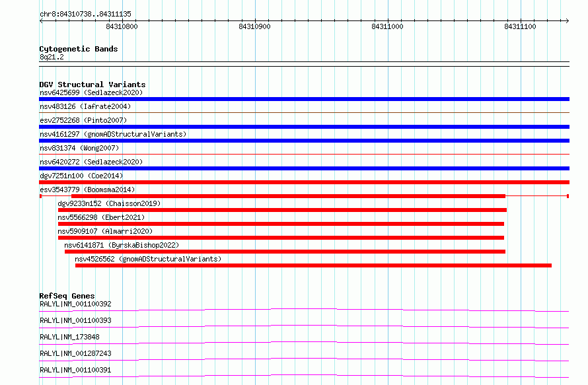Select variant nsv6141871 (ByrskaBishop2022) label
This screenshot has height=385, width=588.
pos(122,245)
